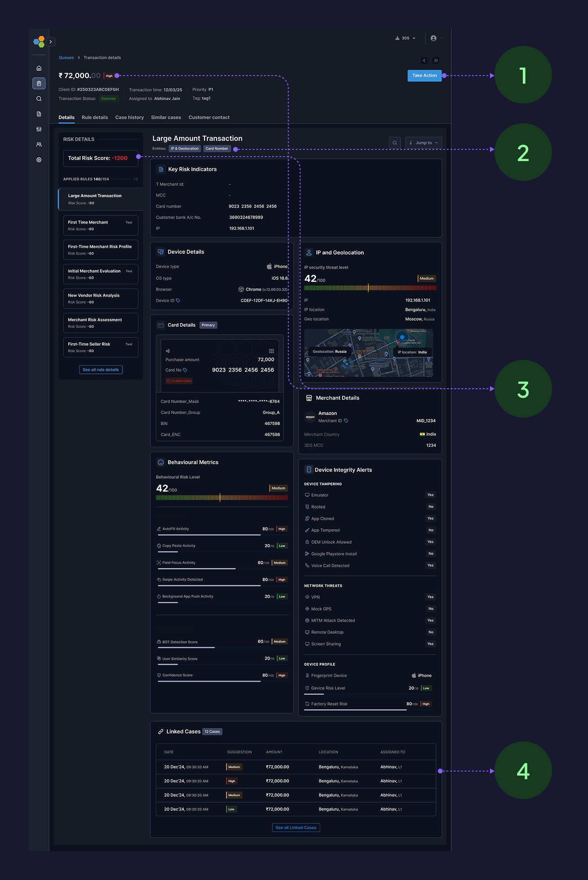
Task: Open the users icon in the sidebar
Action: pyautogui.click(x=39, y=145)
